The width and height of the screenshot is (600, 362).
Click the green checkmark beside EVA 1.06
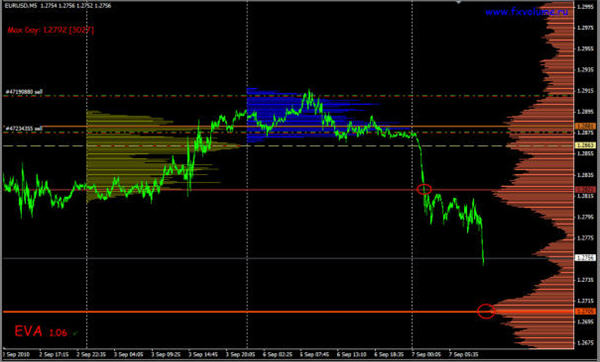pyautogui.click(x=75, y=333)
